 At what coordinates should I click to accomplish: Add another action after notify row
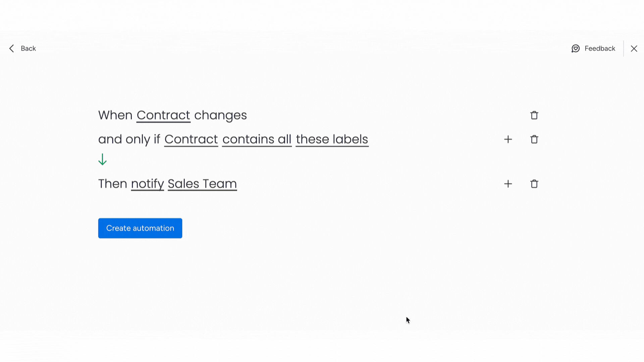pos(508,184)
